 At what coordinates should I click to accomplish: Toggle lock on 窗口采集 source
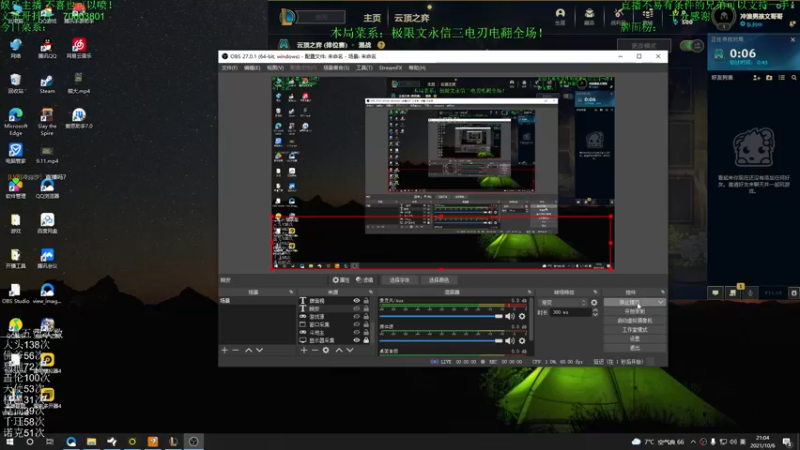[366, 324]
